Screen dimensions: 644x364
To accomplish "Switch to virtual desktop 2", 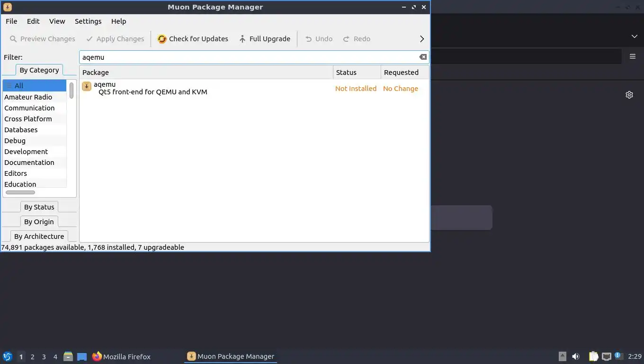I will 32,357.
